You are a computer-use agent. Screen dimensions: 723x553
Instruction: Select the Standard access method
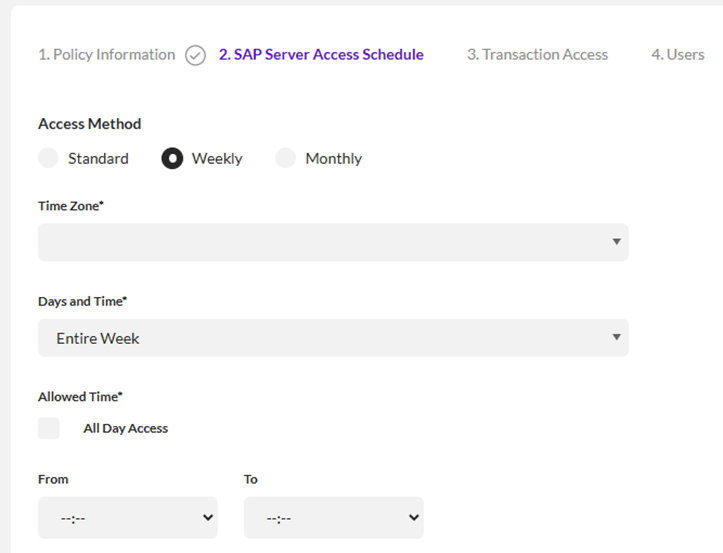tap(48, 158)
